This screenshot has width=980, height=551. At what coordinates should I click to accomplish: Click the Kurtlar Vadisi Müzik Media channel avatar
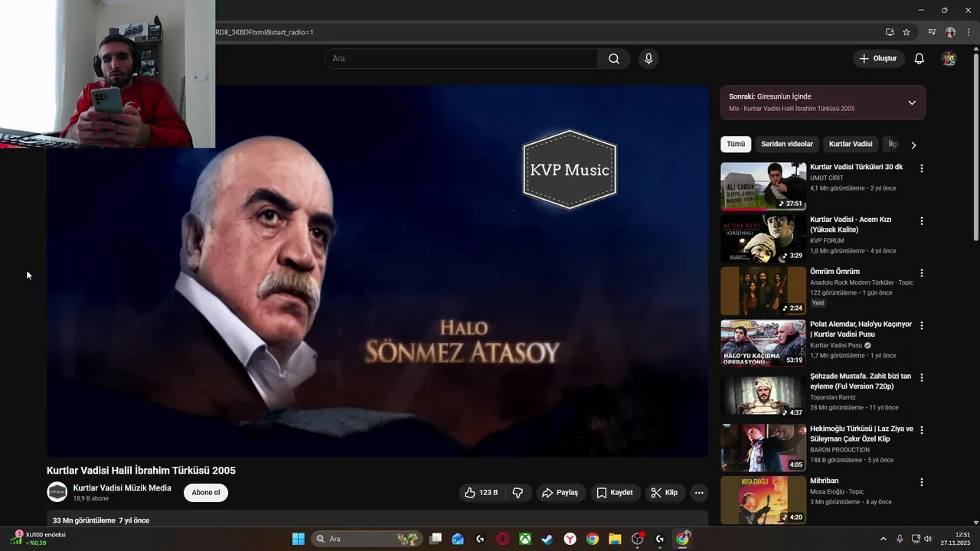pos(57,492)
